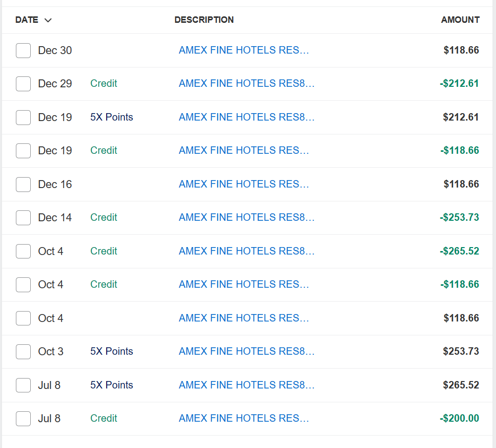Viewport: 496px width, 448px height.
Task: View the Dec 14 credit description link
Action: coord(247,217)
